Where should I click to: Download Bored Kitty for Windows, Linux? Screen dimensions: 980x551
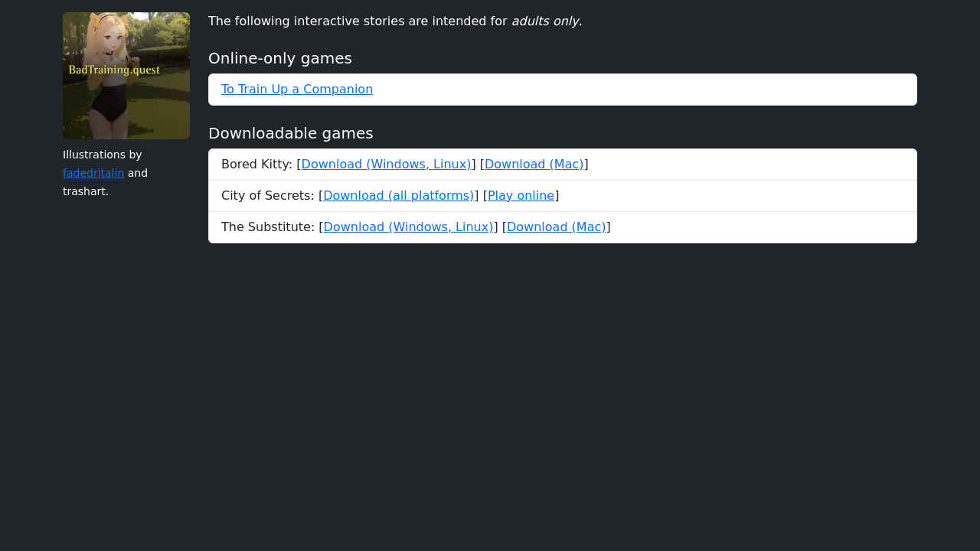(386, 165)
